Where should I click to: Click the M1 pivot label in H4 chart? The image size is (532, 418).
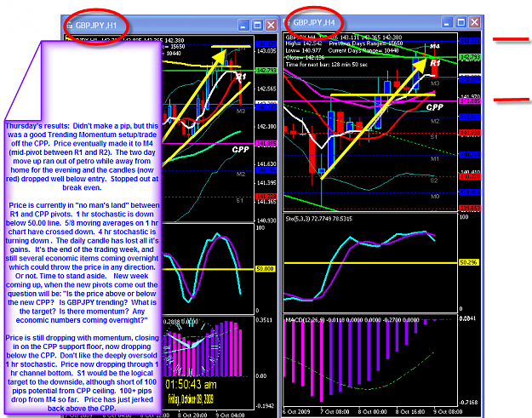435,159
